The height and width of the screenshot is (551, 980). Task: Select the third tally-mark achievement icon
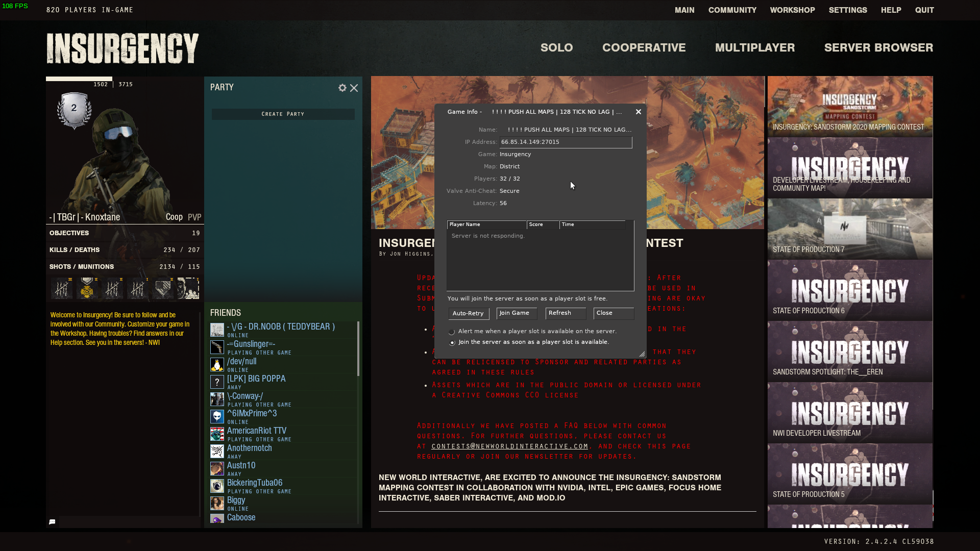point(112,288)
